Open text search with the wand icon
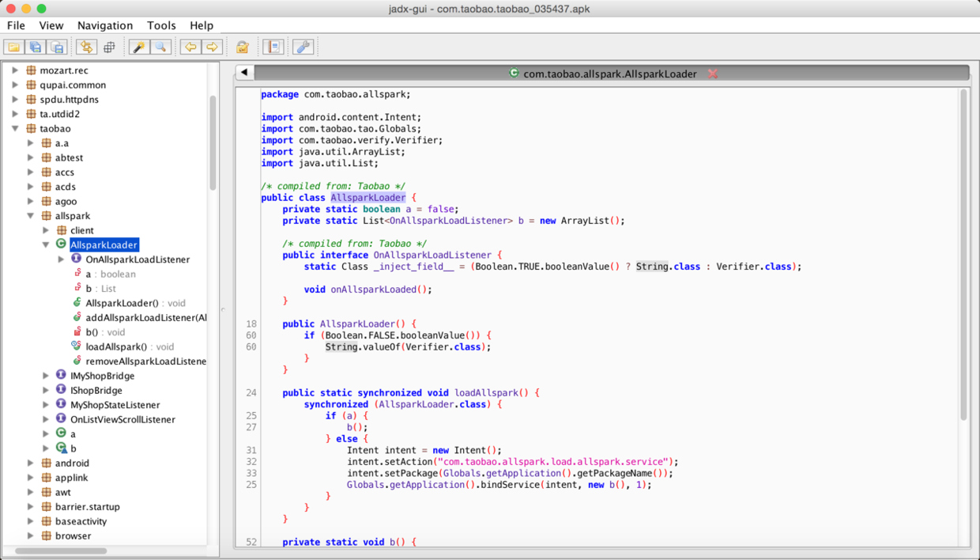The height and width of the screenshot is (560, 980). point(139,47)
